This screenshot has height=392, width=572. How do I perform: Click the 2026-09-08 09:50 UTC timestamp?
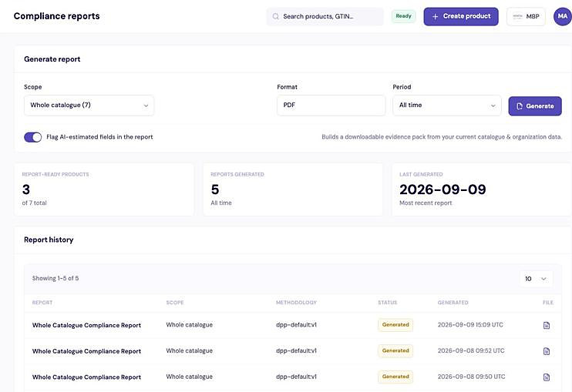(471, 377)
